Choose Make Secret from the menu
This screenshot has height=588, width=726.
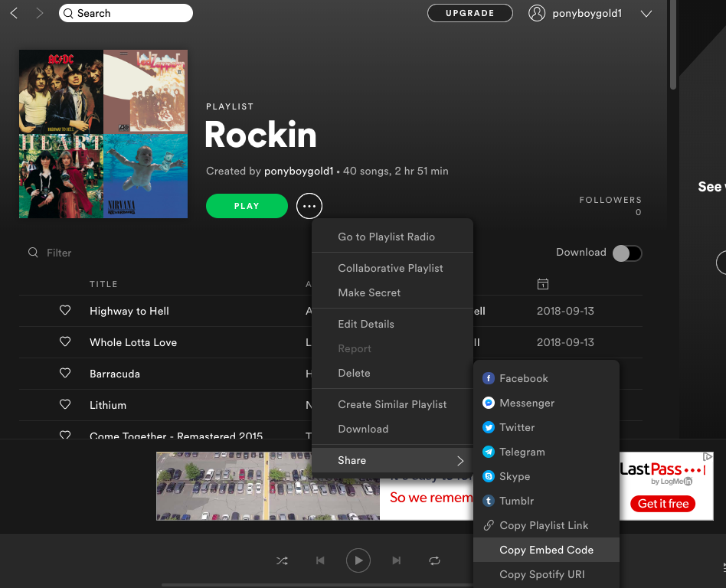(393, 292)
